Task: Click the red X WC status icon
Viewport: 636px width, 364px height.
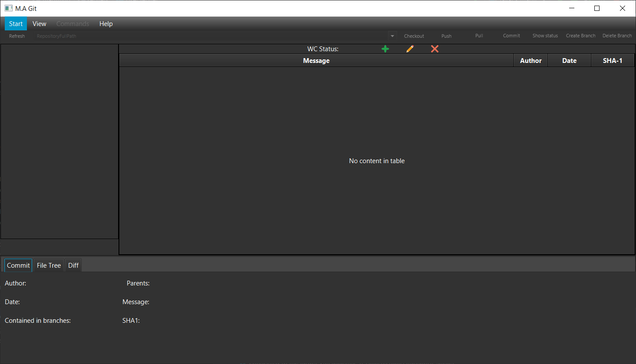Action: (x=435, y=49)
